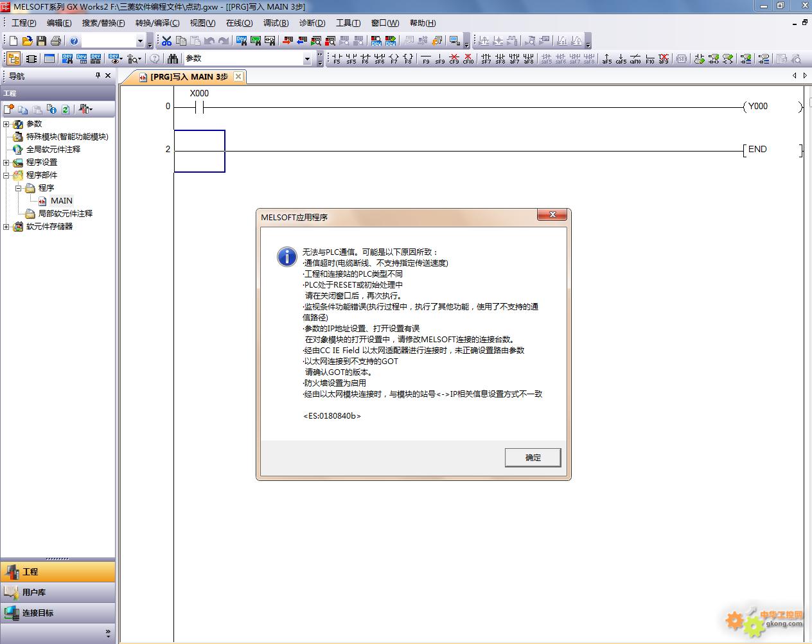Viewport: 812px width, 644px height.
Task: Open the 在线(O) menu
Action: (x=239, y=23)
